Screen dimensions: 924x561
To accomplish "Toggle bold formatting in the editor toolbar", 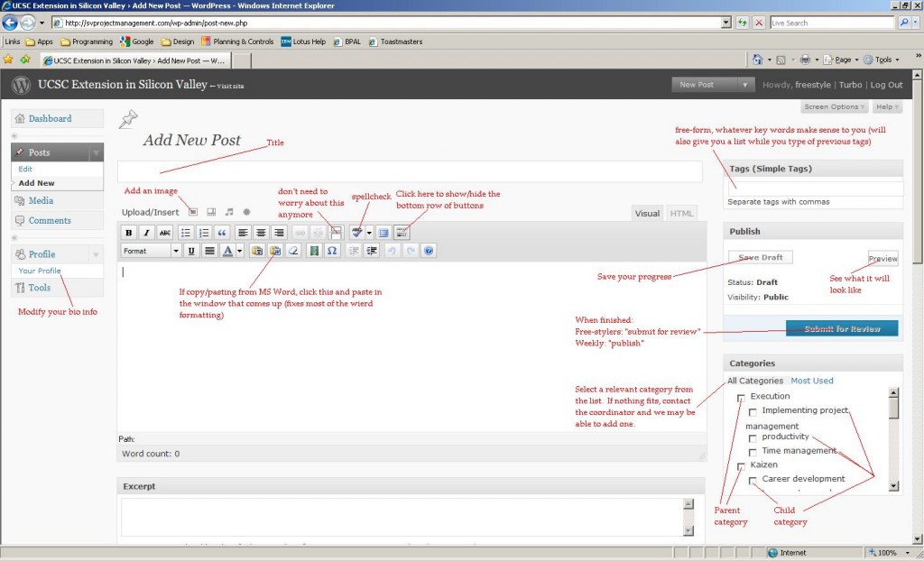I will 128,233.
